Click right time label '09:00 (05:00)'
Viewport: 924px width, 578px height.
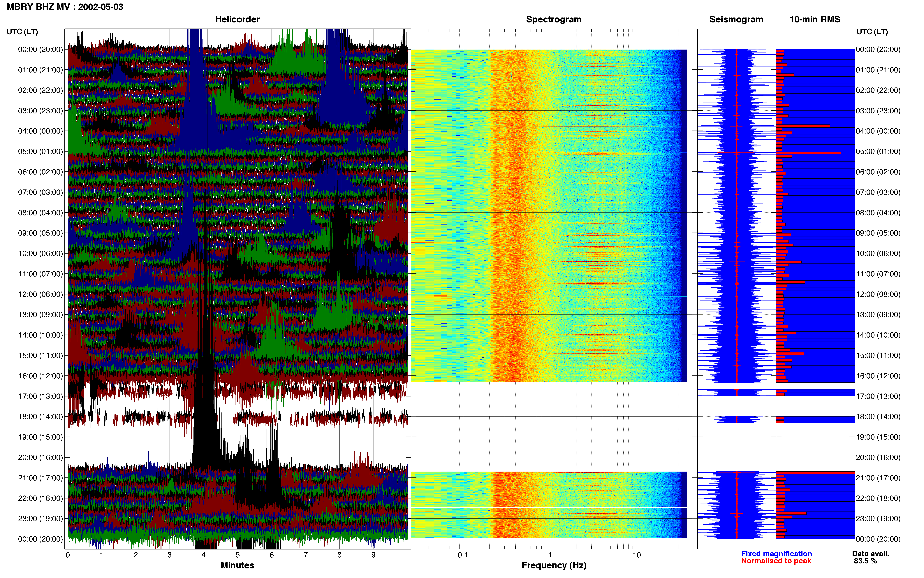[x=878, y=233]
